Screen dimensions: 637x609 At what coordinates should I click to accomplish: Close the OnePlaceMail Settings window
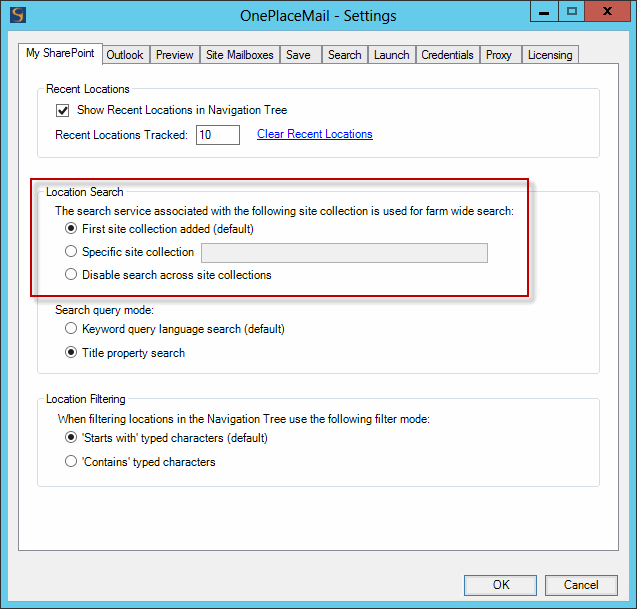(x=608, y=12)
